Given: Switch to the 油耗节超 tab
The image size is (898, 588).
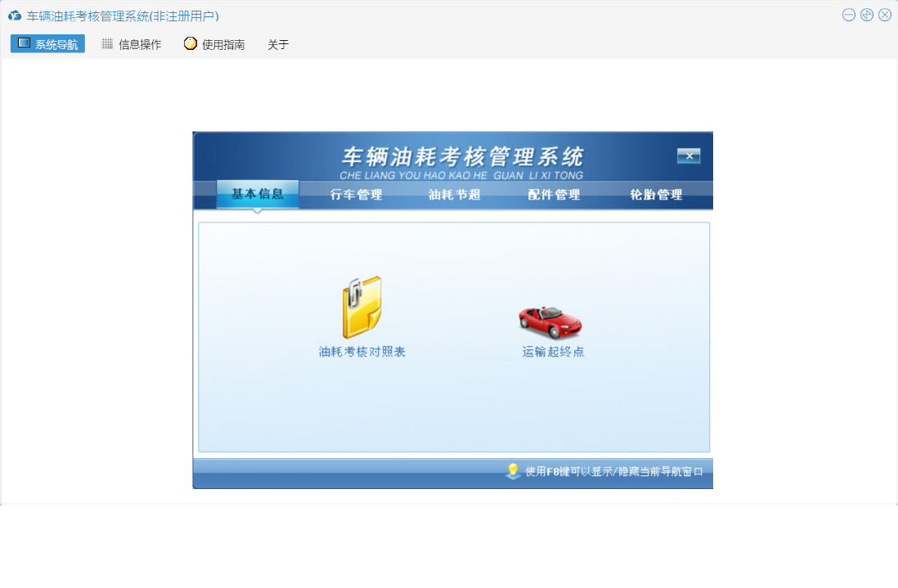Looking at the screenshot, I should click(x=455, y=195).
